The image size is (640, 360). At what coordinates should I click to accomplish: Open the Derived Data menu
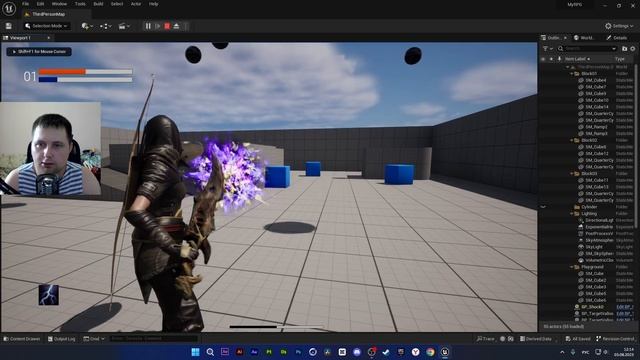pyautogui.click(x=536, y=339)
